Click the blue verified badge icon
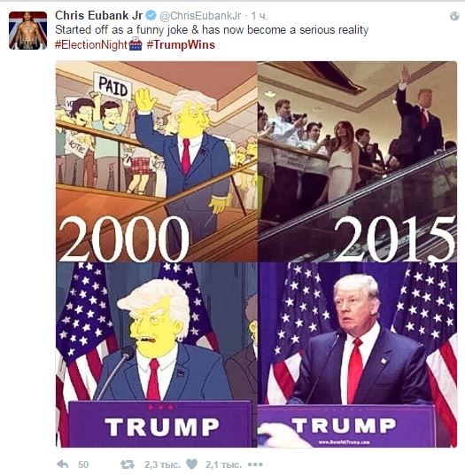 [151, 15]
